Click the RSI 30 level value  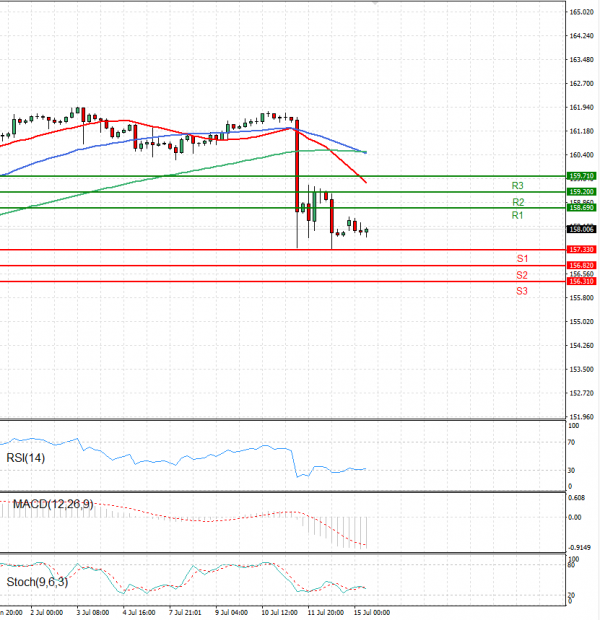pyautogui.click(x=571, y=471)
